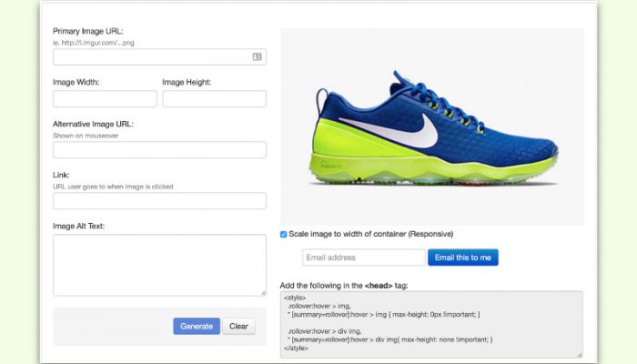Click inside the head tag code box
Screen dimensions: 637x364
pos(431,324)
